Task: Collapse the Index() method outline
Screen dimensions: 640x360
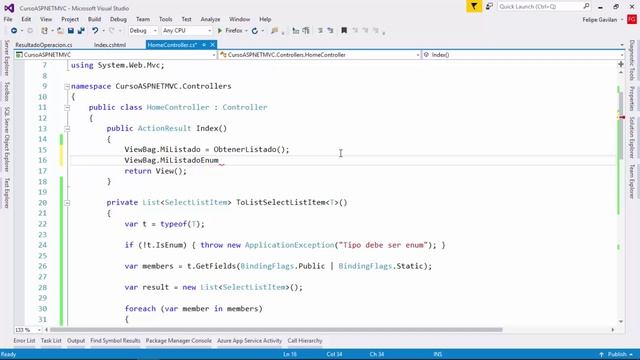Action: [67, 129]
